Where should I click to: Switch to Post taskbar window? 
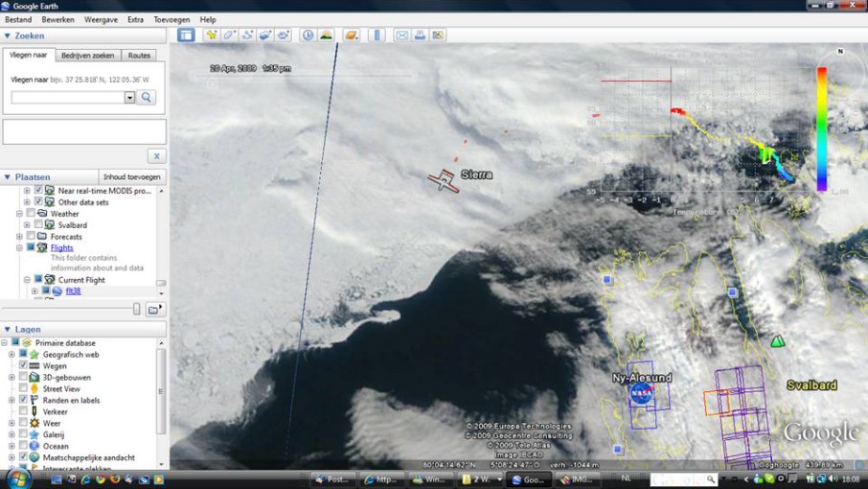[333, 479]
